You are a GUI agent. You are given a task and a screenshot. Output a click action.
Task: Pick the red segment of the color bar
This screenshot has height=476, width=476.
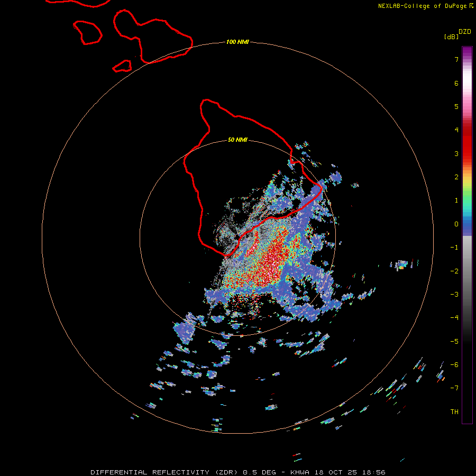[467, 143]
